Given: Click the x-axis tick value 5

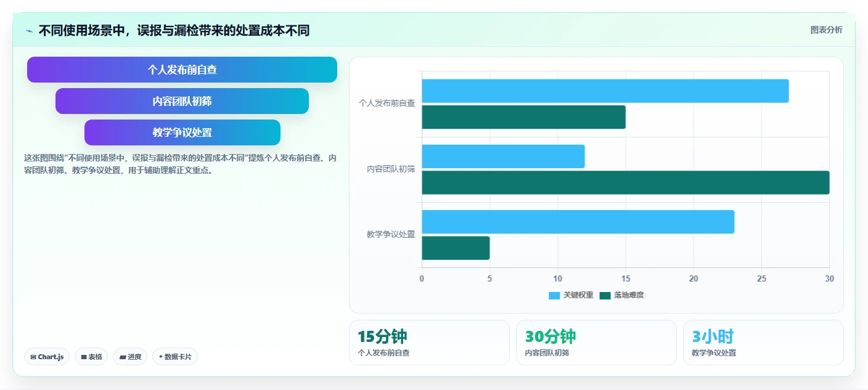Looking at the screenshot, I should tap(489, 279).
